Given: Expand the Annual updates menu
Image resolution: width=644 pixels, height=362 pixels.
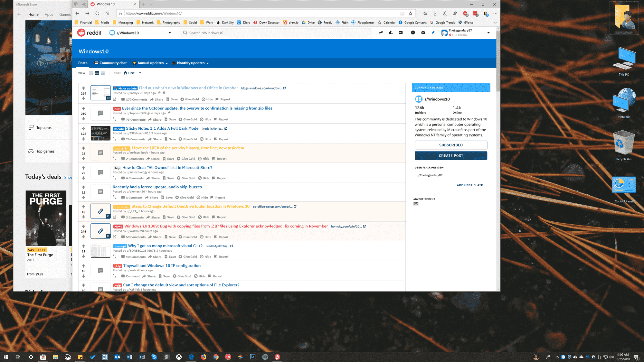Looking at the screenshot, I should click(150, 63).
